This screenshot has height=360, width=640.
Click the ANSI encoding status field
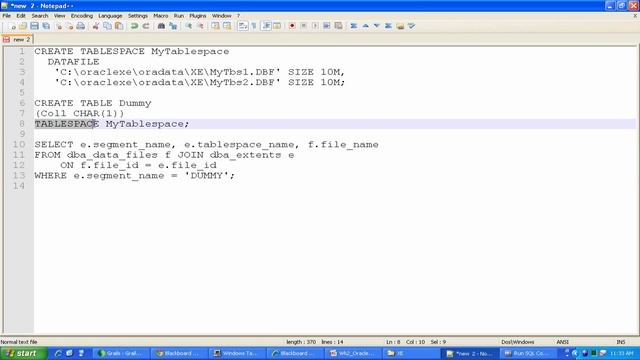[x=562, y=342]
